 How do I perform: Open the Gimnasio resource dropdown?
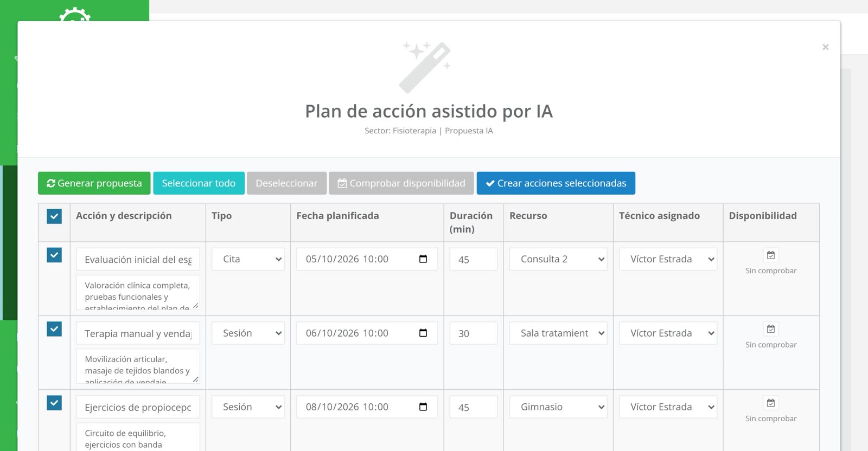tap(558, 407)
